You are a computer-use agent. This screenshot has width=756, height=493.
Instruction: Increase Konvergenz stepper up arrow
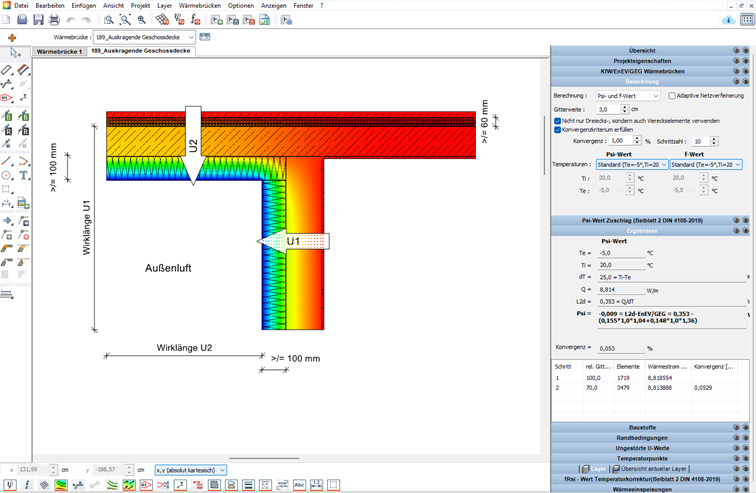pyautogui.click(x=637, y=138)
